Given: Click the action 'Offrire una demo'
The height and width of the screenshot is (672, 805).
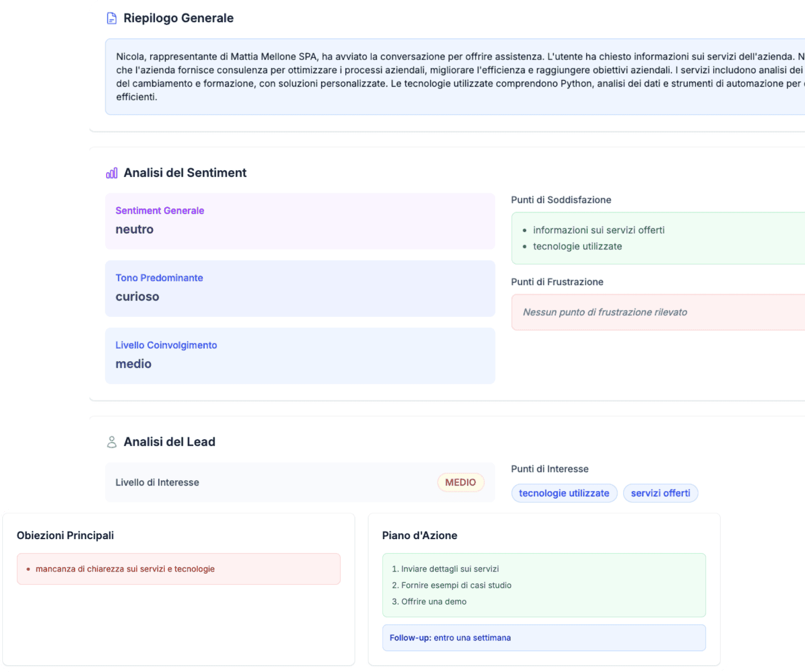Looking at the screenshot, I should tap(433, 601).
